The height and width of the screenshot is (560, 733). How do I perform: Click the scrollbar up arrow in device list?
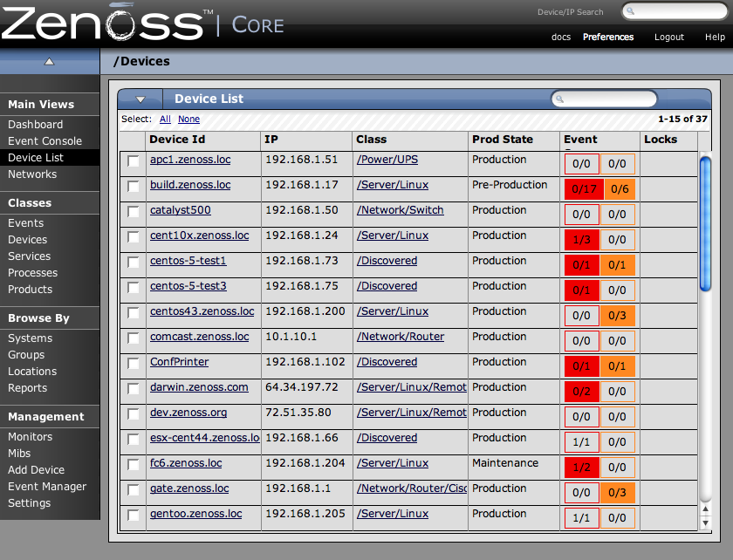pyautogui.click(x=705, y=509)
